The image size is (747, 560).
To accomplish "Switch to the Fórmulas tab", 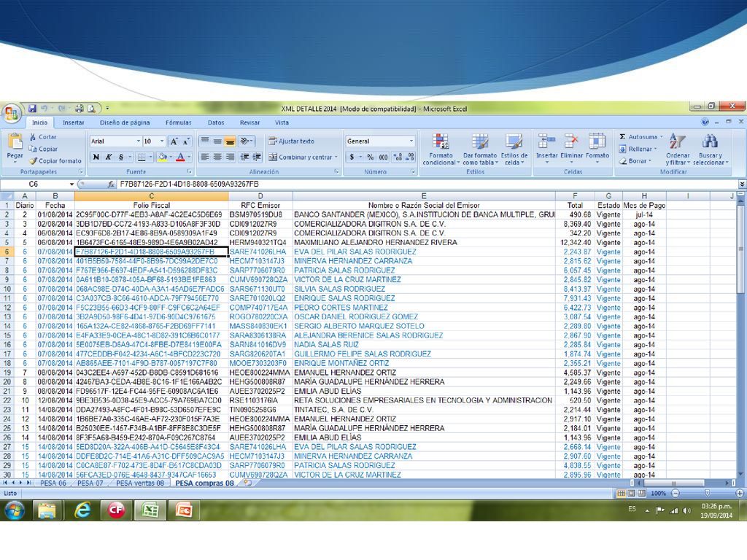I will click(178, 122).
